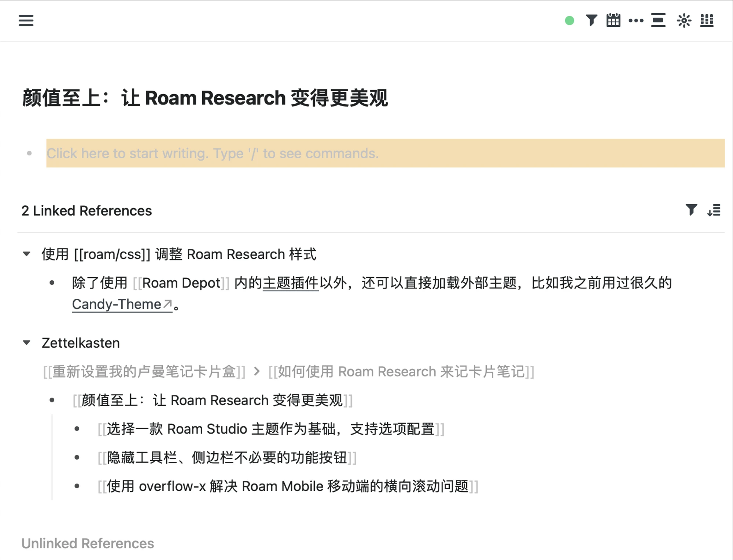733x560 pixels.
Task: Click the page title 颜值至上
Action: (x=205, y=98)
